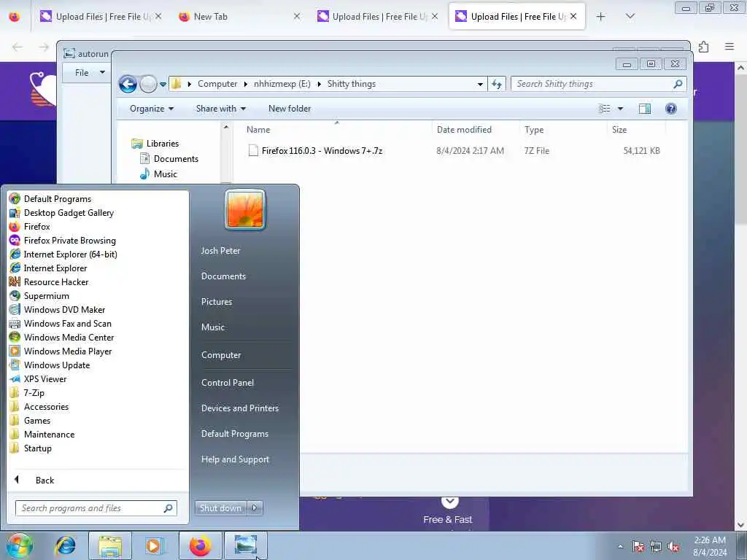This screenshot has width=747, height=560.
Task: Open Windows Media Player taskbar icon
Action: (x=154, y=545)
